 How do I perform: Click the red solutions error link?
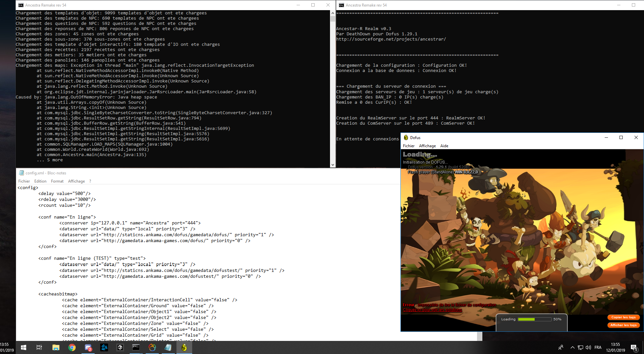(432, 310)
